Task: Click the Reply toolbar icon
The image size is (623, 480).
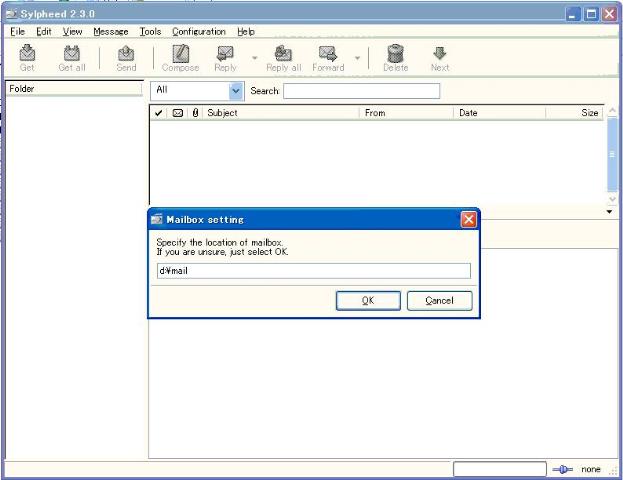Action: click(225, 54)
